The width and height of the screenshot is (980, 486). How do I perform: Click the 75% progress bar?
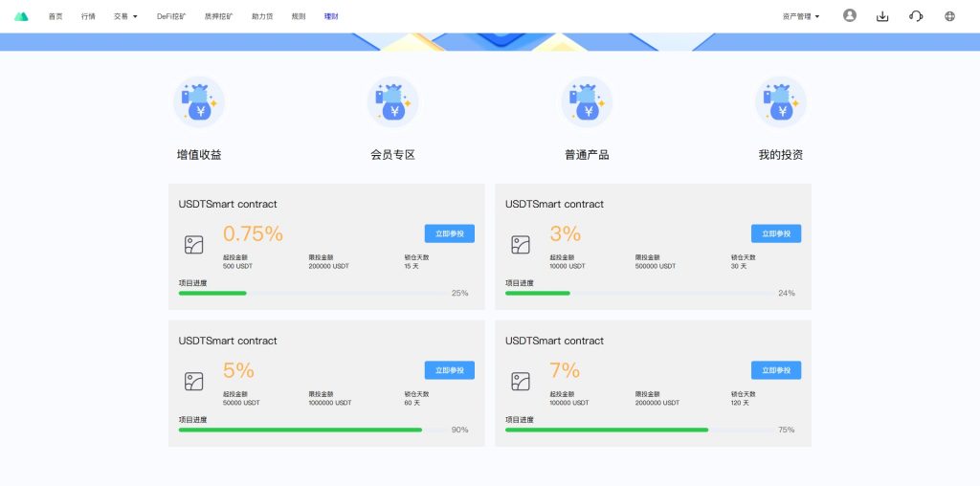pos(640,430)
